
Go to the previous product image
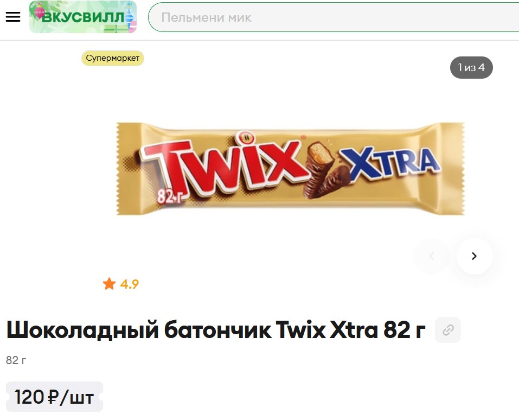pyautogui.click(x=432, y=256)
